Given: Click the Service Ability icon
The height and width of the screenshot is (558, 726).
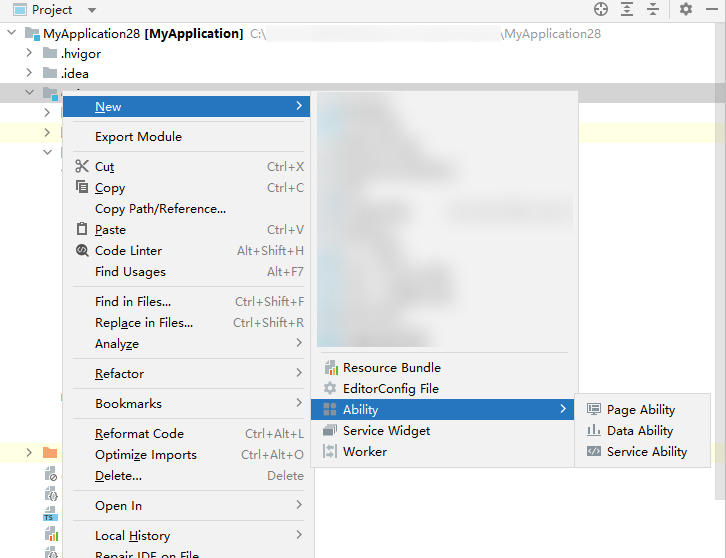Looking at the screenshot, I should coord(594,451).
